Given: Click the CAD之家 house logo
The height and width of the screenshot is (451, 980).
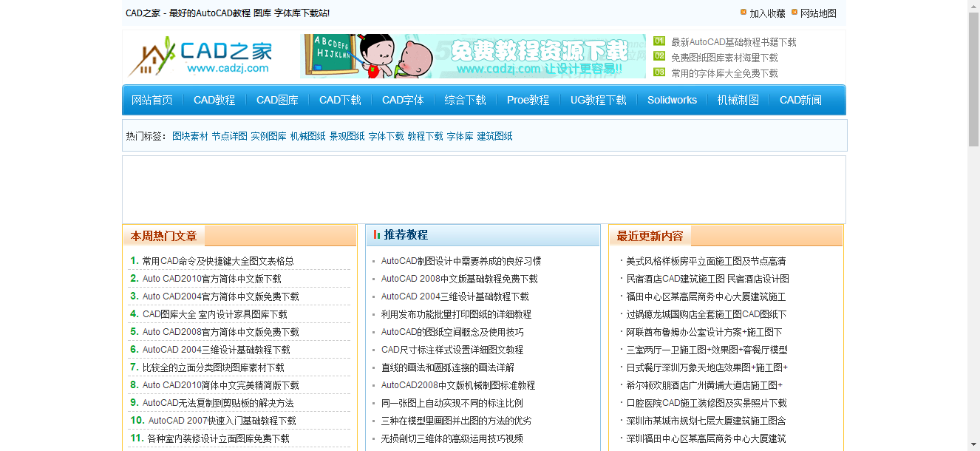Looking at the screenshot, I should pos(200,57).
